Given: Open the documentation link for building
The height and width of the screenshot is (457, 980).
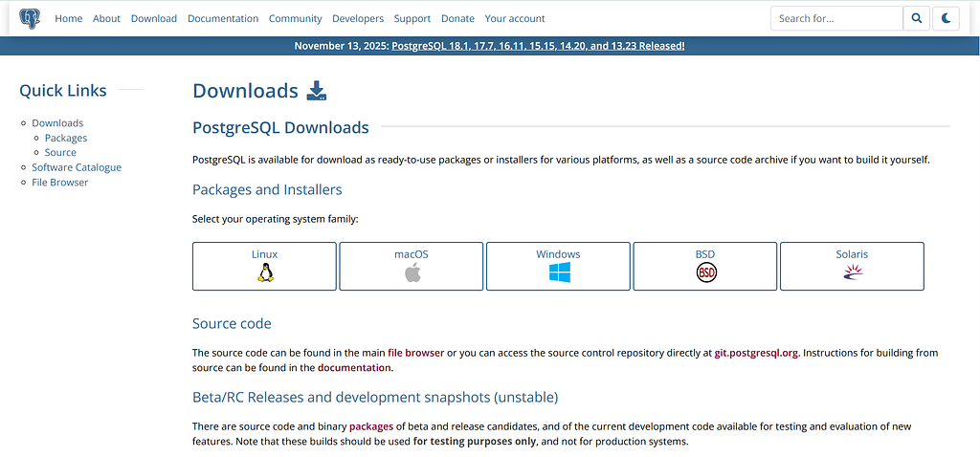Looking at the screenshot, I should click(x=354, y=368).
